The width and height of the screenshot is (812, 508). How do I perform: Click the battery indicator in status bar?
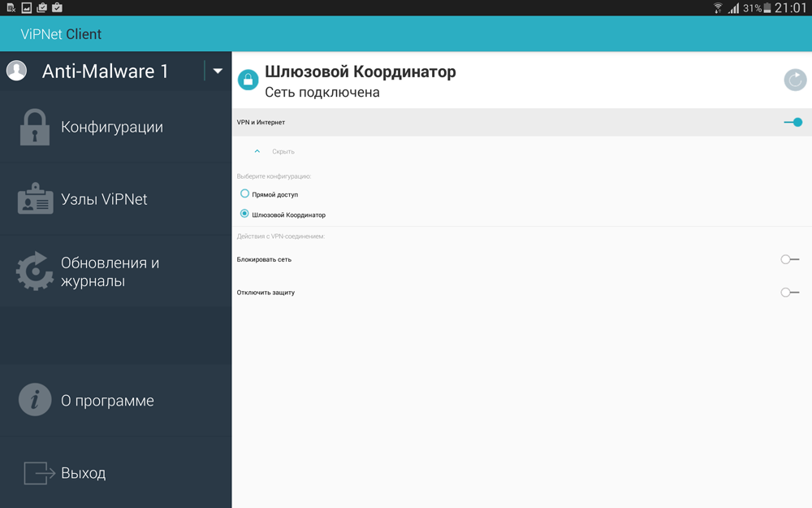767,8
